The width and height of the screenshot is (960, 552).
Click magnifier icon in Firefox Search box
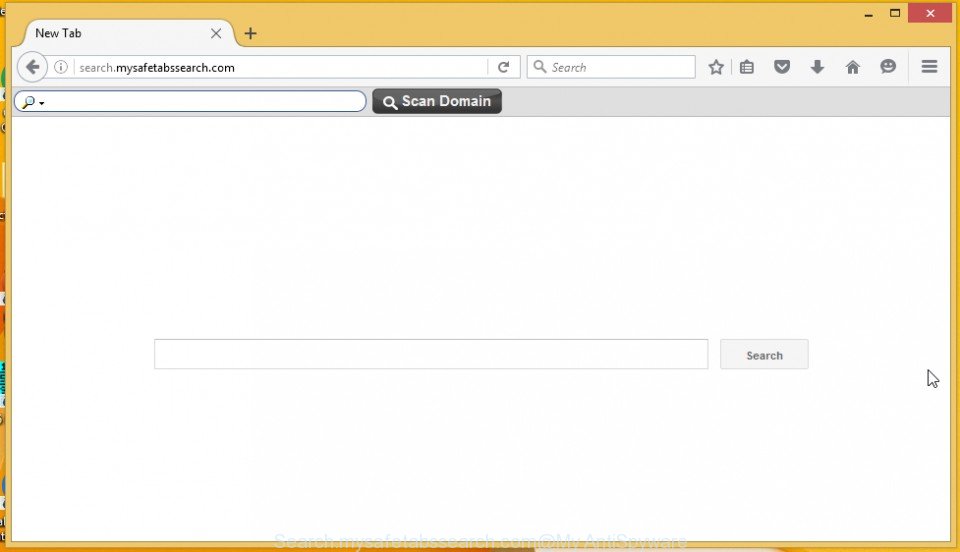(539, 67)
